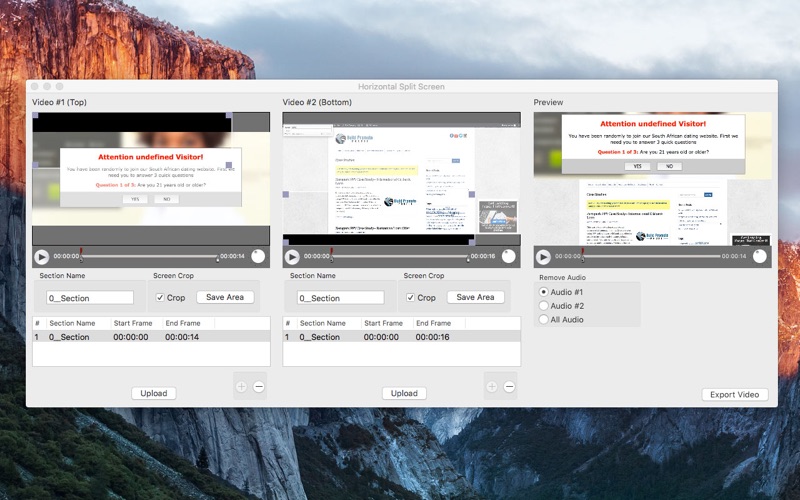Click the Video #1 timeline seek bar

tap(149, 256)
